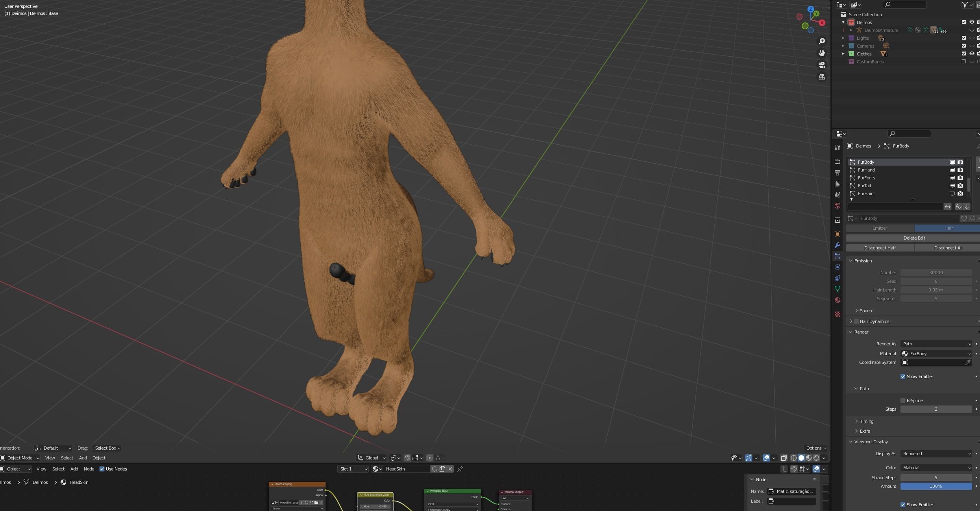Open the Object Mode dropdown

point(20,458)
